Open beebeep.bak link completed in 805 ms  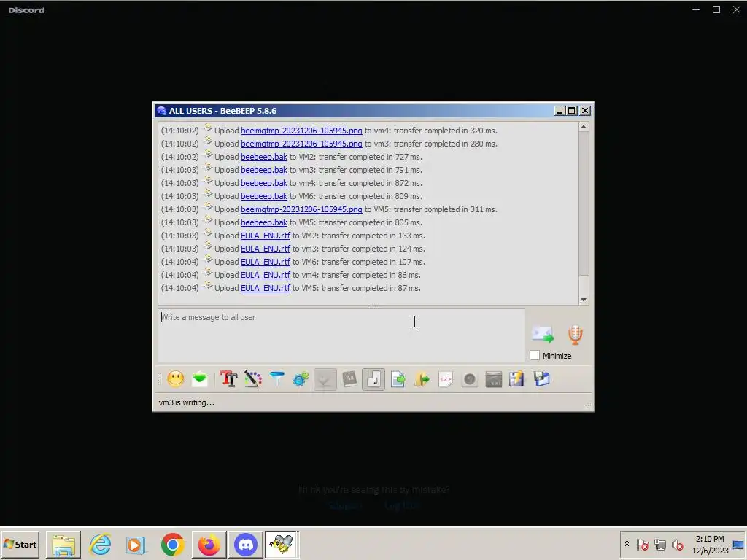[x=264, y=222]
